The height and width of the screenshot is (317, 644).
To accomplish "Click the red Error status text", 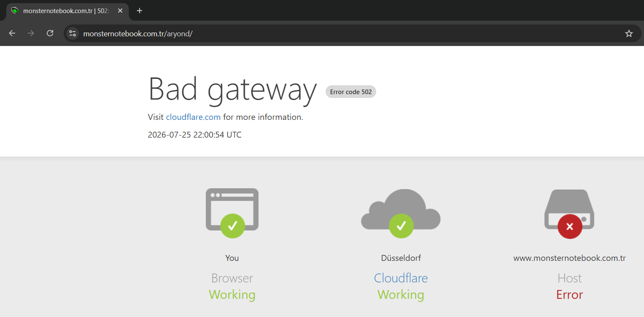I will click(x=569, y=295).
